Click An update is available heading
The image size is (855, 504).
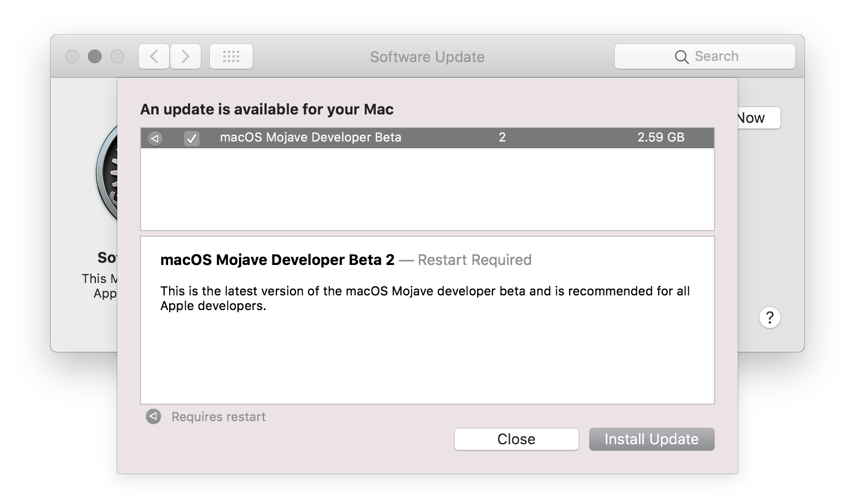click(267, 109)
